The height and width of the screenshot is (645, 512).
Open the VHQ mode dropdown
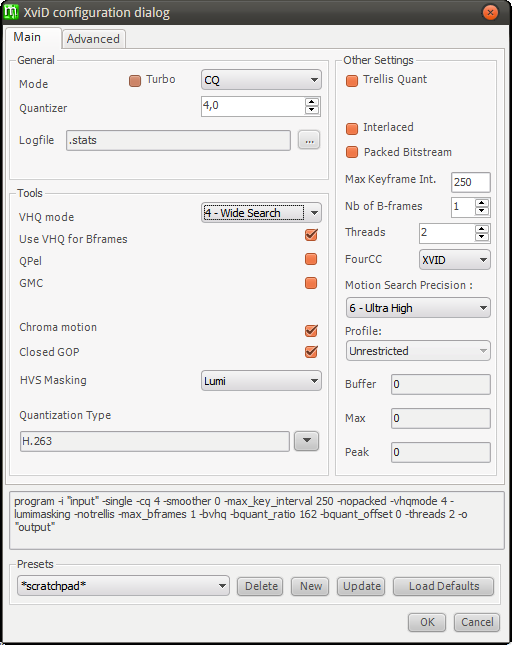pos(261,213)
